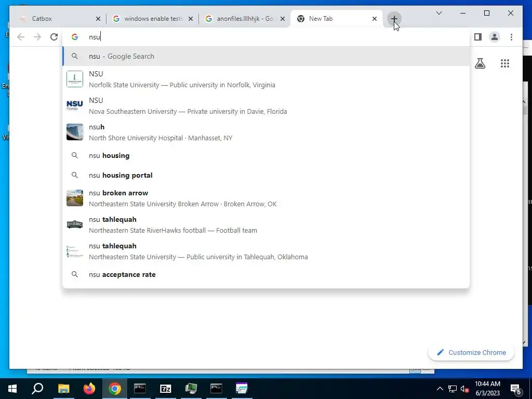Select Nova Southeastern University suggestion

pos(267,106)
